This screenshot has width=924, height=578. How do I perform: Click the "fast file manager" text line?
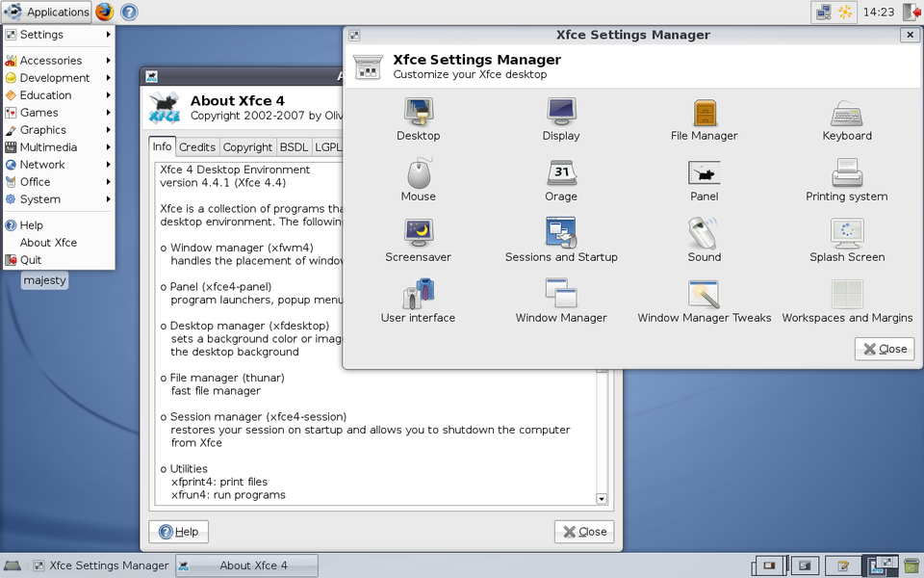[216, 391]
